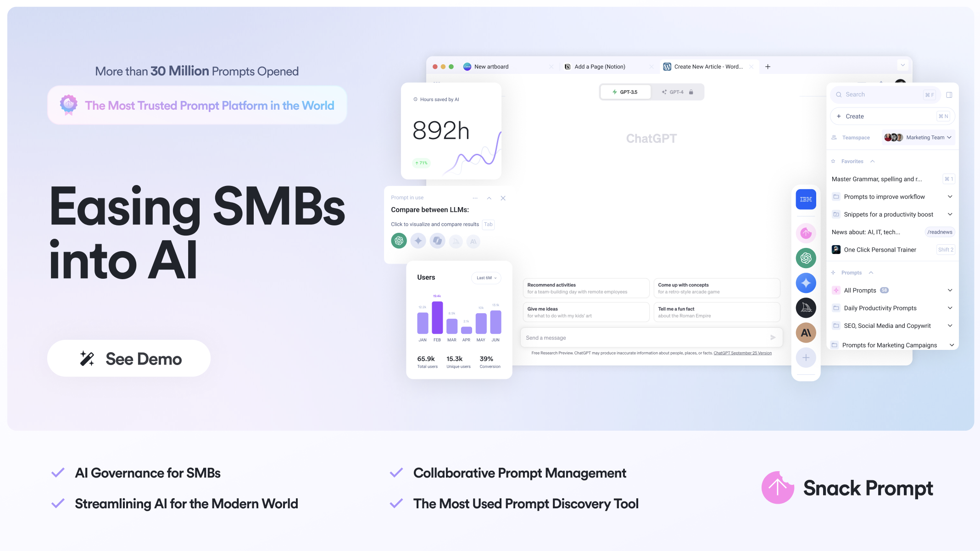Switch the model to locked GPT-4
The image size is (980, 551).
click(x=677, y=92)
